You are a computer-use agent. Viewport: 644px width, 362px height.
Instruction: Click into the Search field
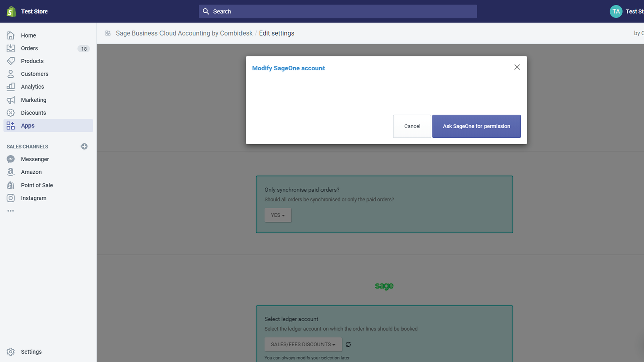tap(338, 11)
